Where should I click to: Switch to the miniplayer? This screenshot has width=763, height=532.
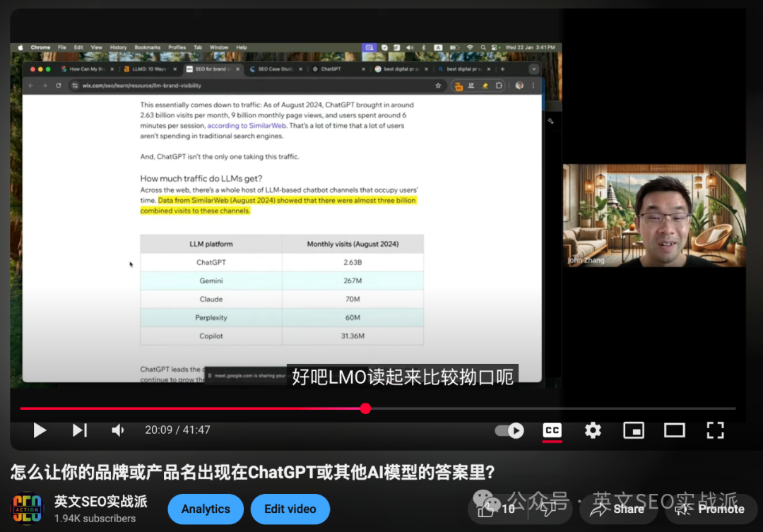(634, 430)
